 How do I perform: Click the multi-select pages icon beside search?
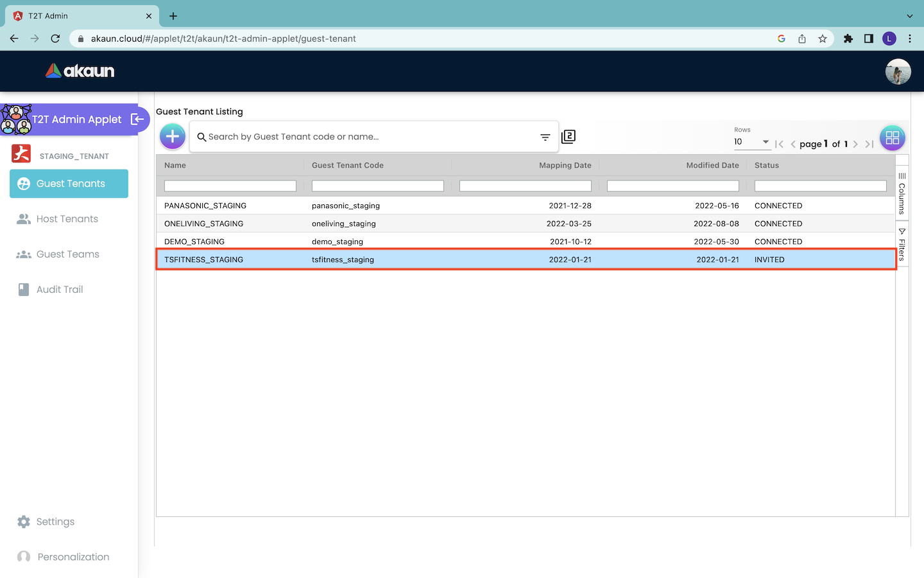pos(569,137)
